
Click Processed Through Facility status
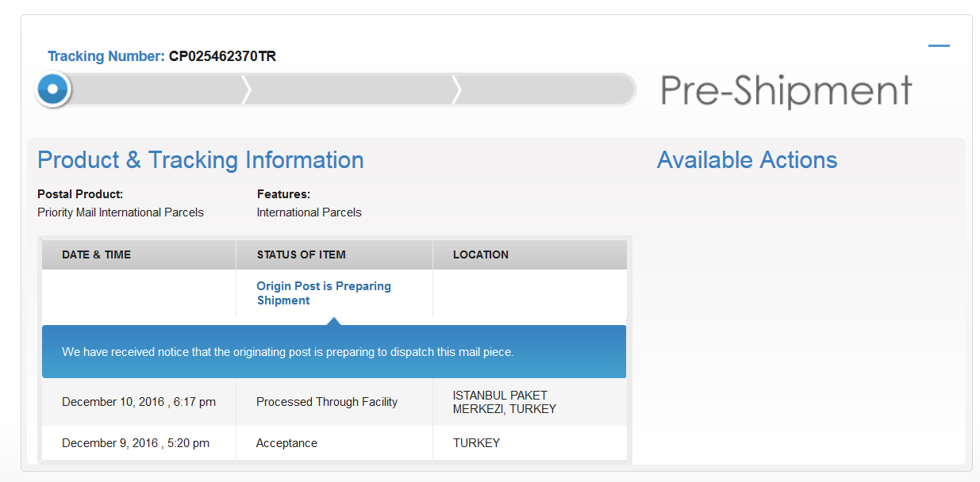click(327, 402)
